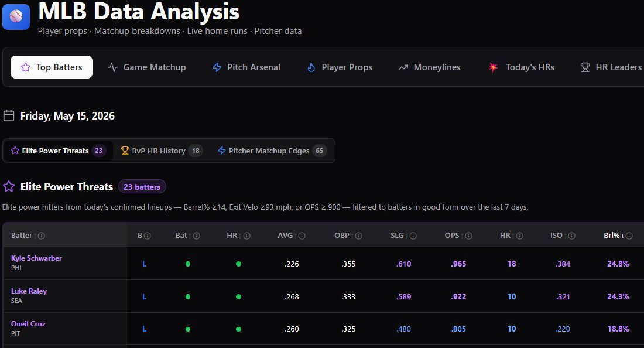Toggle the Brl% column sort order
The width and height of the screenshot is (644, 348).
pyautogui.click(x=614, y=236)
